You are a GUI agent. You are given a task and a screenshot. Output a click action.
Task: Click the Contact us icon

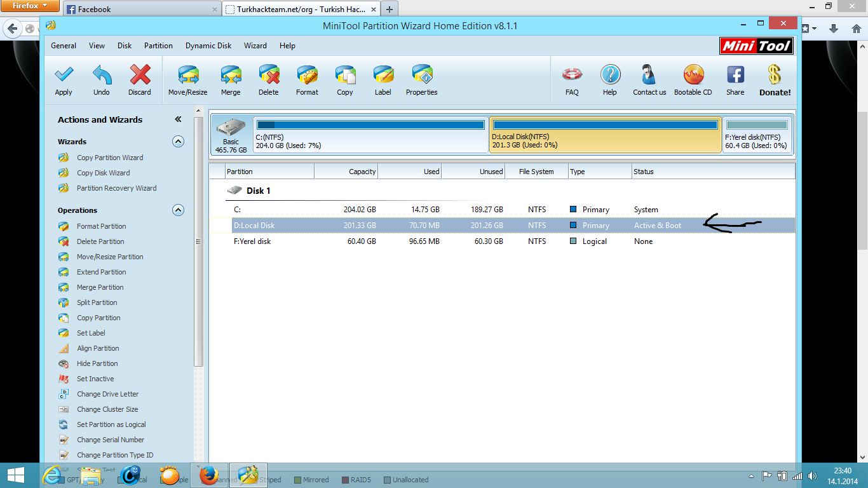(x=649, y=76)
